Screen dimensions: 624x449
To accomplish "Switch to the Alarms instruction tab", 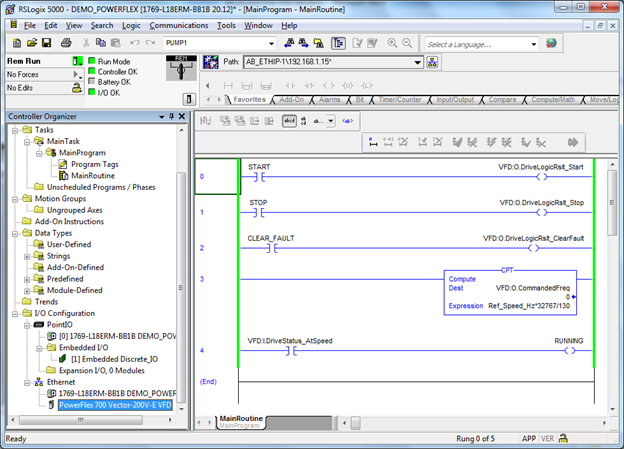I will click(x=330, y=100).
